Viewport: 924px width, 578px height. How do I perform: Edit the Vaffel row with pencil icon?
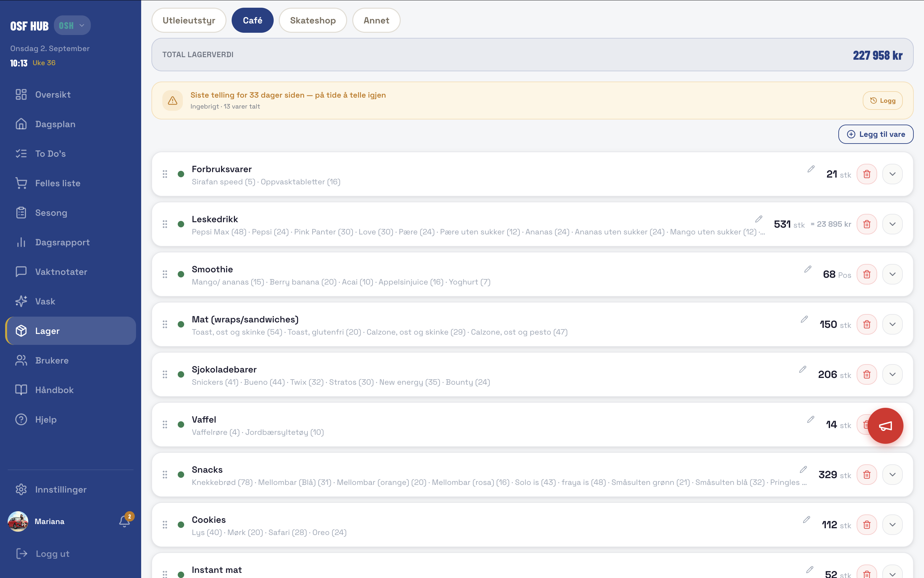click(x=811, y=419)
